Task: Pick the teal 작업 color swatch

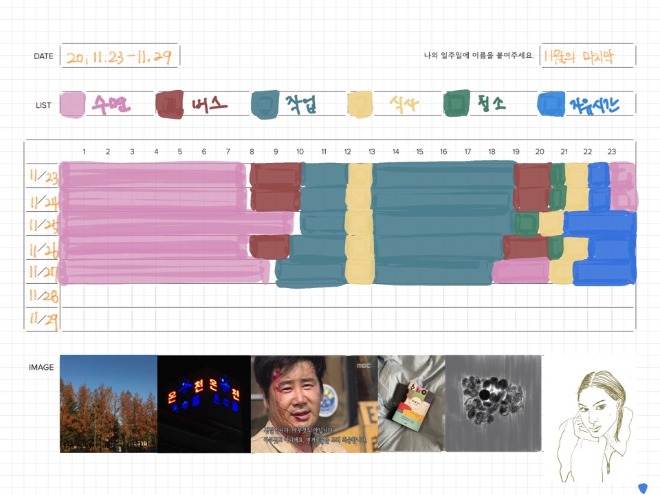Action: (265, 104)
